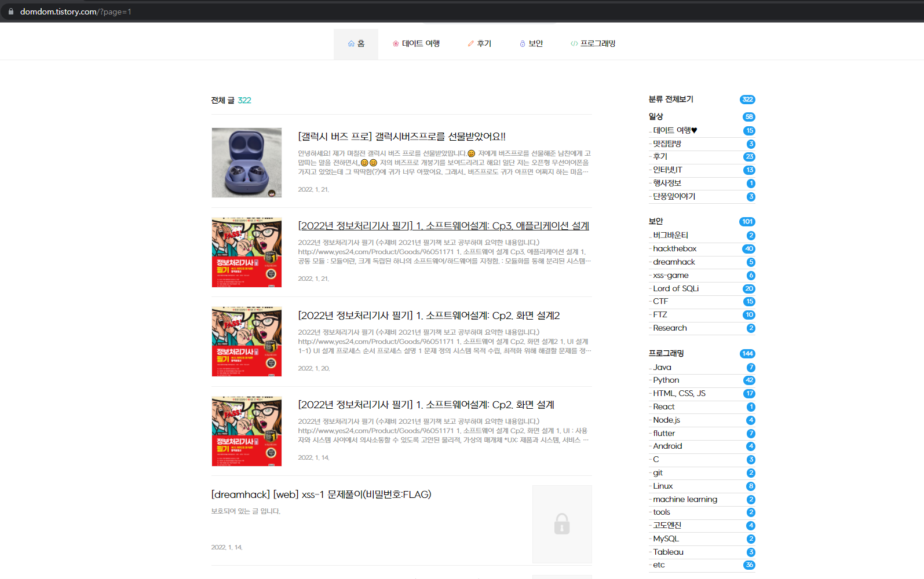Open the 홈 navigation tab
Viewport: 924px width, 579px height.
point(356,44)
